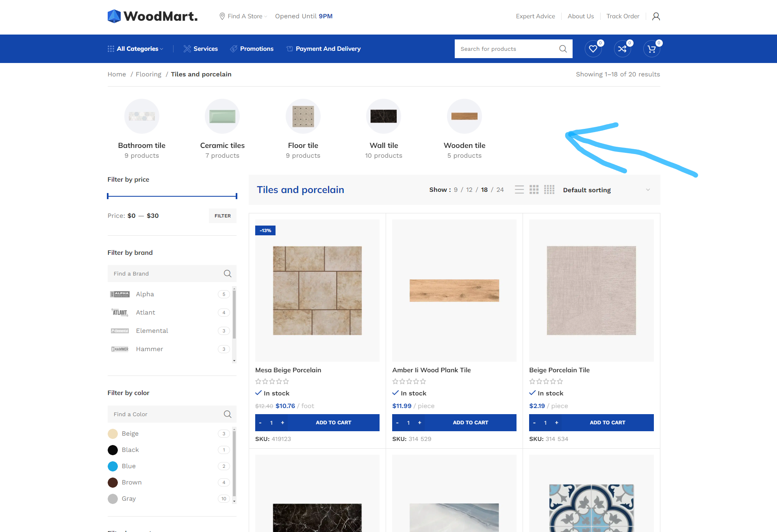The height and width of the screenshot is (532, 777).
Task: Open the Services menu item
Action: click(x=201, y=49)
